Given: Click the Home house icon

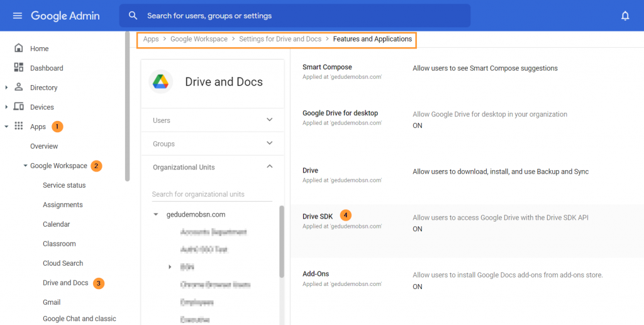Looking at the screenshot, I should [x=18, y=48].
